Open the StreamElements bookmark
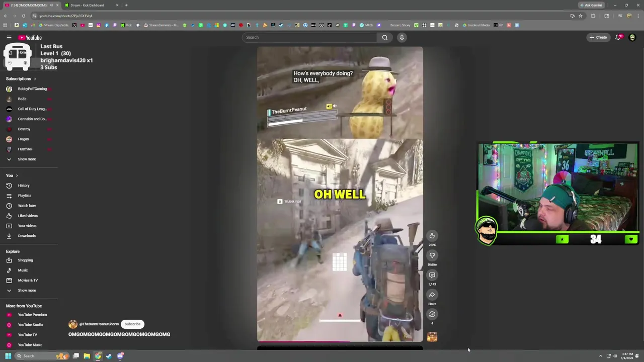This screenshot has height=362, width=644. 161,25
